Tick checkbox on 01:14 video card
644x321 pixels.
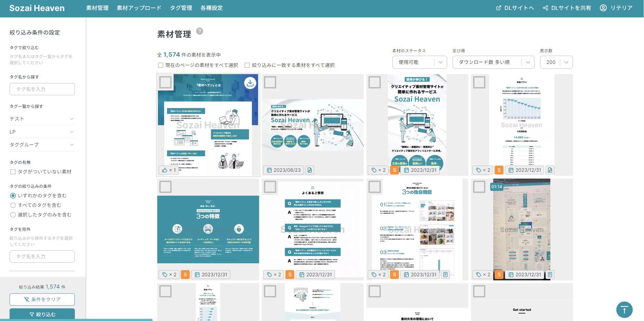tap(479, 187)
